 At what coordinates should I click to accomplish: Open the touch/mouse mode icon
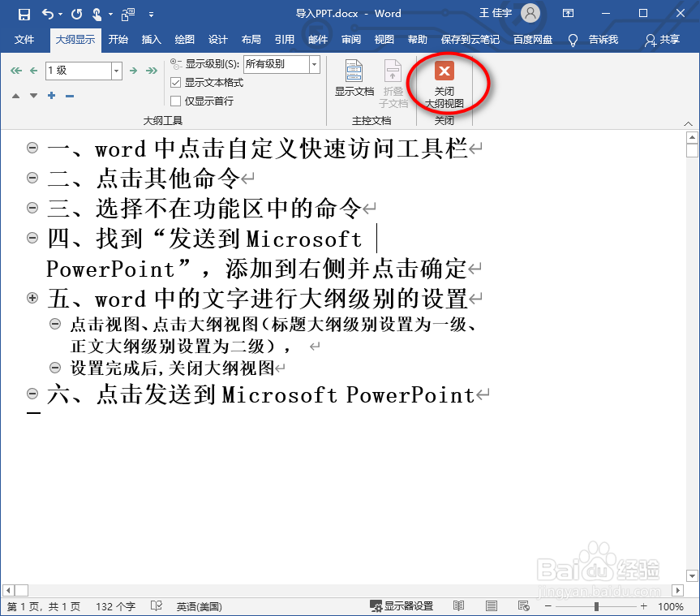point(97,15)
